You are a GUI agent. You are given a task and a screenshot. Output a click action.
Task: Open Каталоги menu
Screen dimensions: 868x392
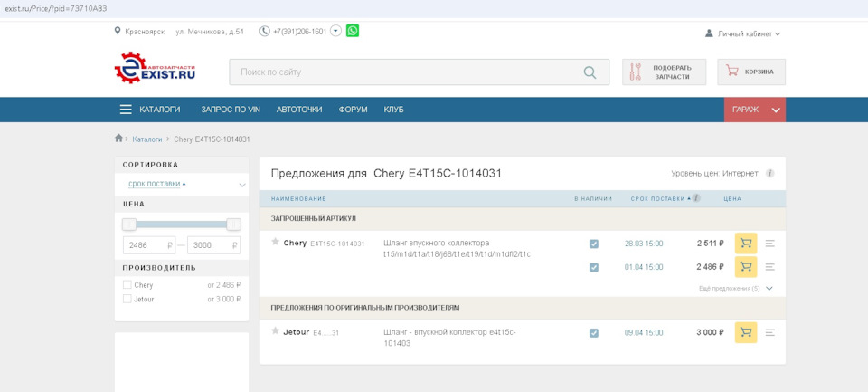click(150, 110)
